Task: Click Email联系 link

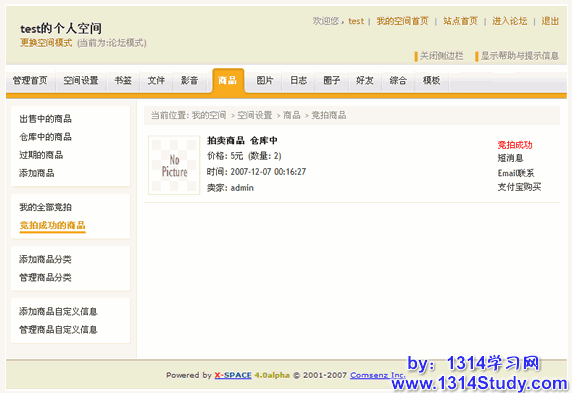Action: pyautogui.click(x=516, y=173)
